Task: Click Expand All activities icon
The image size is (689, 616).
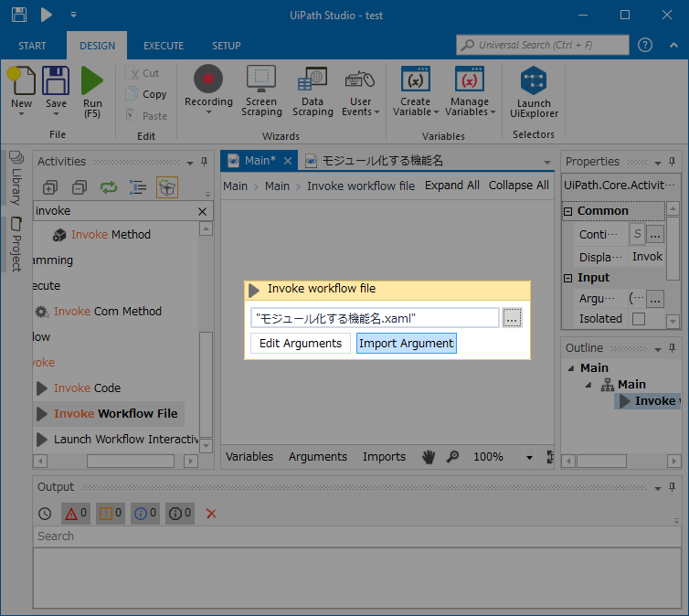Action: (x=49, y=187)
